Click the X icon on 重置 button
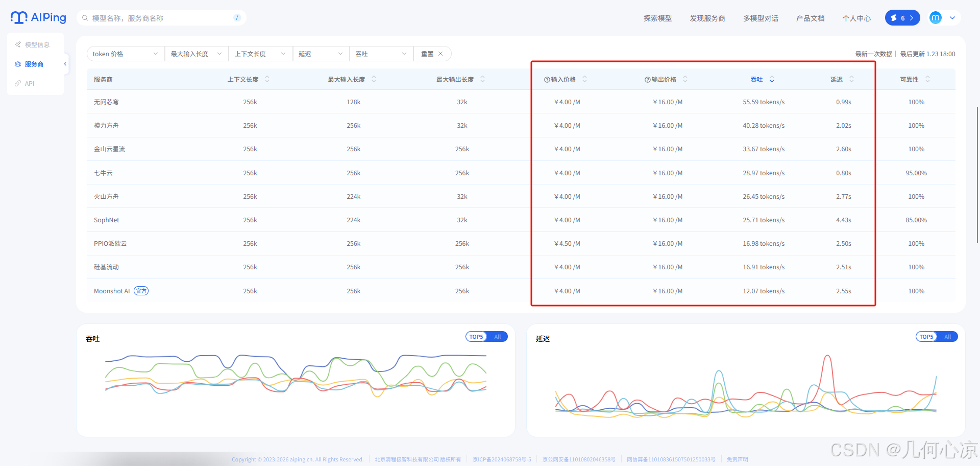This screenshot has width=980, height=466. 440,54
